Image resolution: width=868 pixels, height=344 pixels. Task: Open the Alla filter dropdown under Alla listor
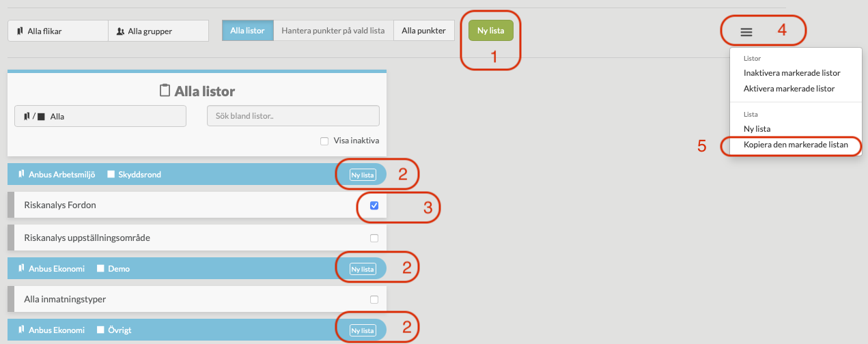[100, 116]
